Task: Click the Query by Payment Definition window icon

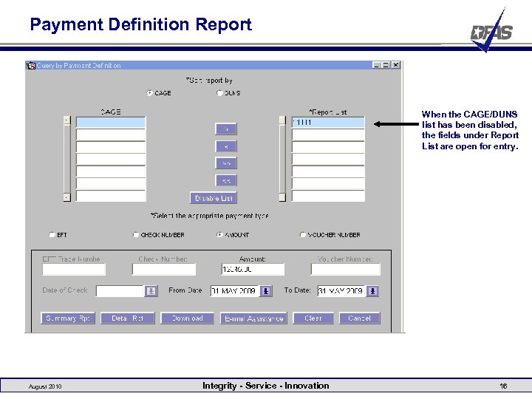Action: (31, 65)
